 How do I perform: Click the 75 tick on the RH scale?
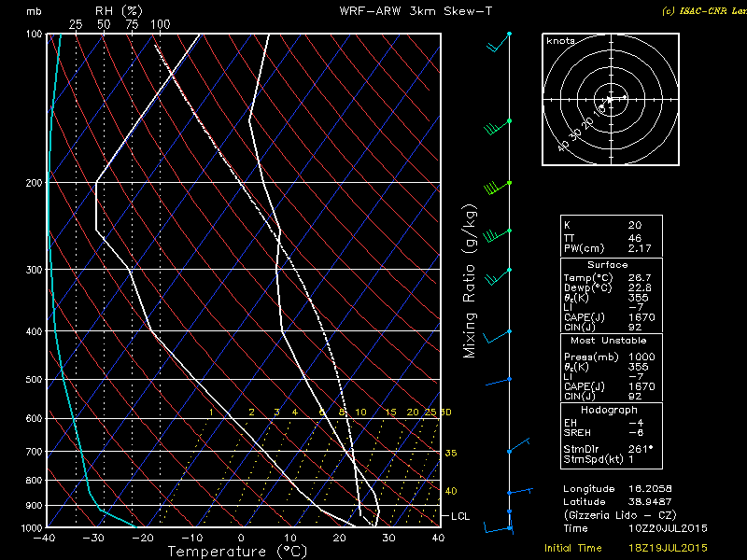point(132,24)
